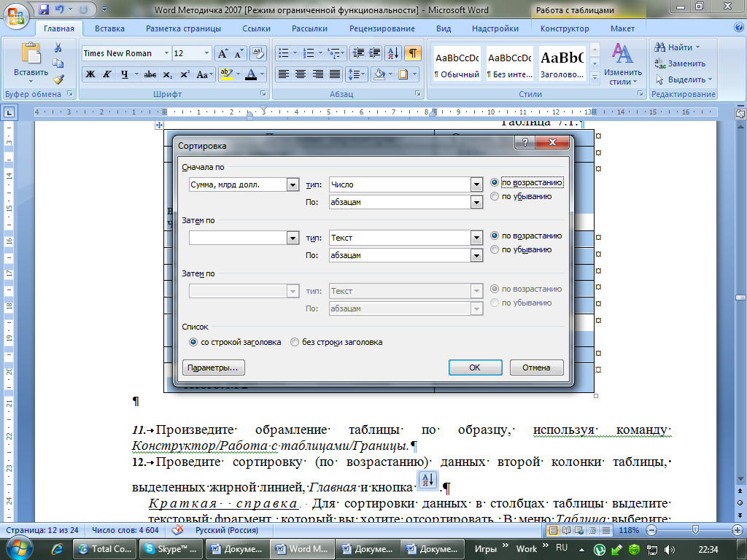Image resolution: width=747 pixels, height=560 pixels.
Task: Toggle italic (К) formatting
Action: click(107, 74)
